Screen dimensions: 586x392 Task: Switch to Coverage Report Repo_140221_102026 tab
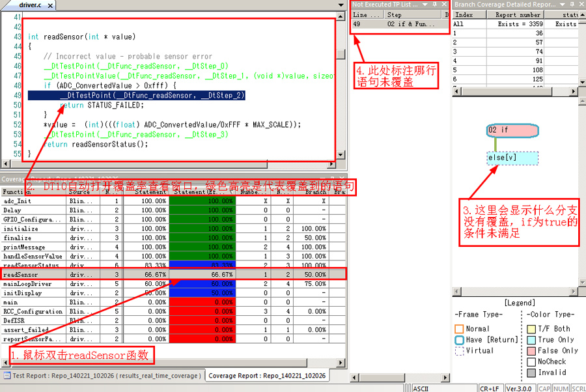(267, 376)
